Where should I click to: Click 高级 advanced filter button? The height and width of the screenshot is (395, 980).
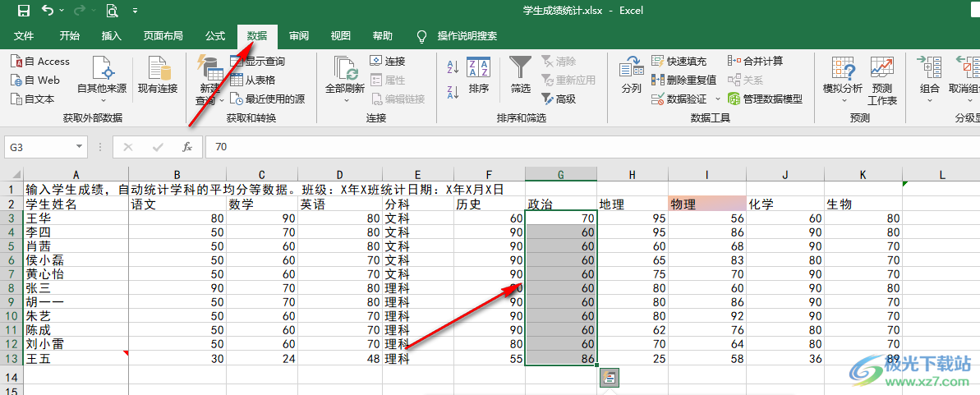558,99
